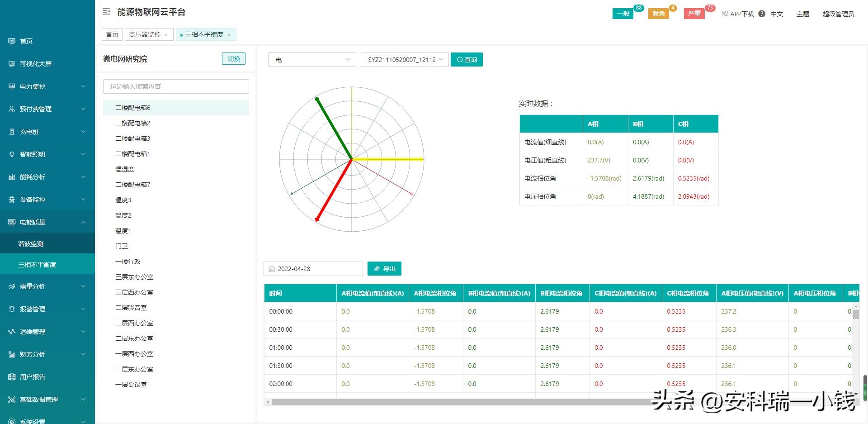
Task: Click the 查询 query button
Action: 467,60
